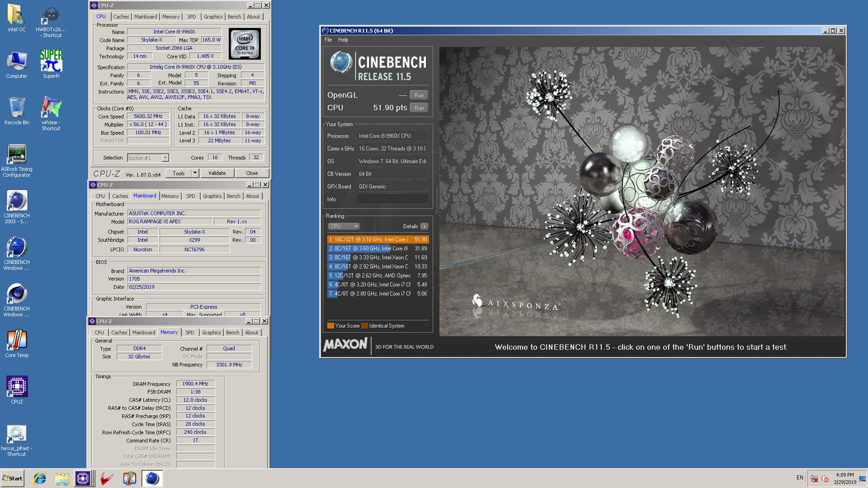Switch to Graphics tab in top CPU-Z
This screenshot has width=868, height=488.
click(213, 17)
